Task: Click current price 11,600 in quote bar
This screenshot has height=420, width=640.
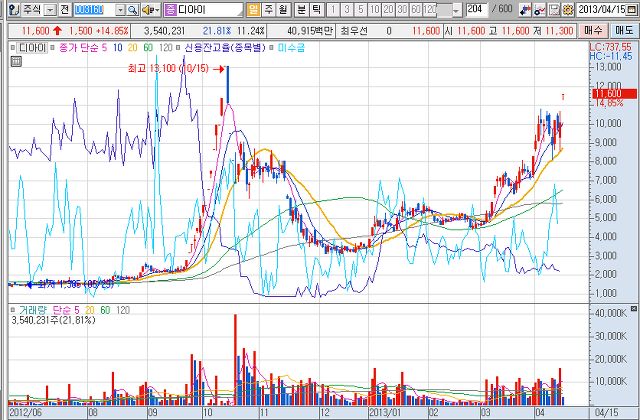Action: pos(36,31)
